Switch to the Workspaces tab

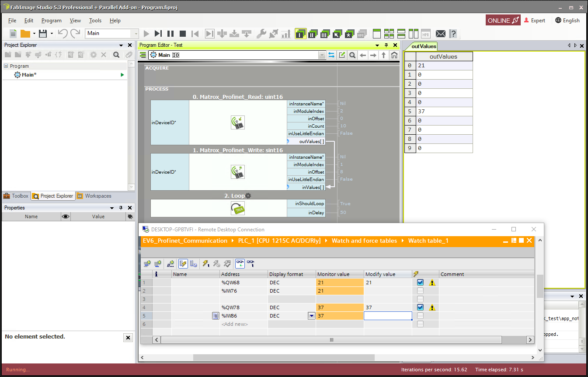coord(94,196)
